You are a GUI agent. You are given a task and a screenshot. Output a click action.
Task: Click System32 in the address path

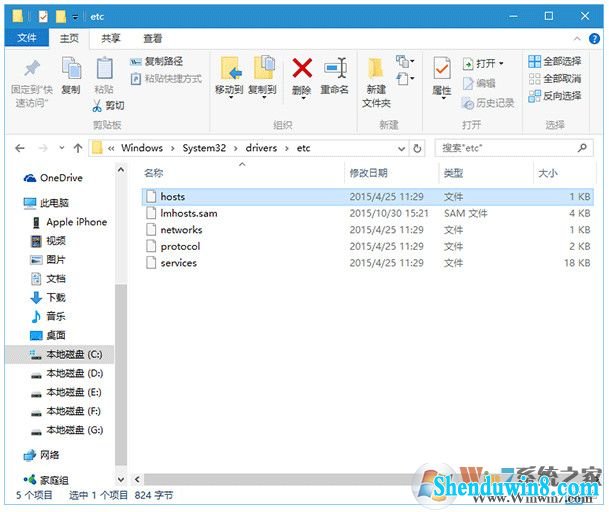coord(204,148)
